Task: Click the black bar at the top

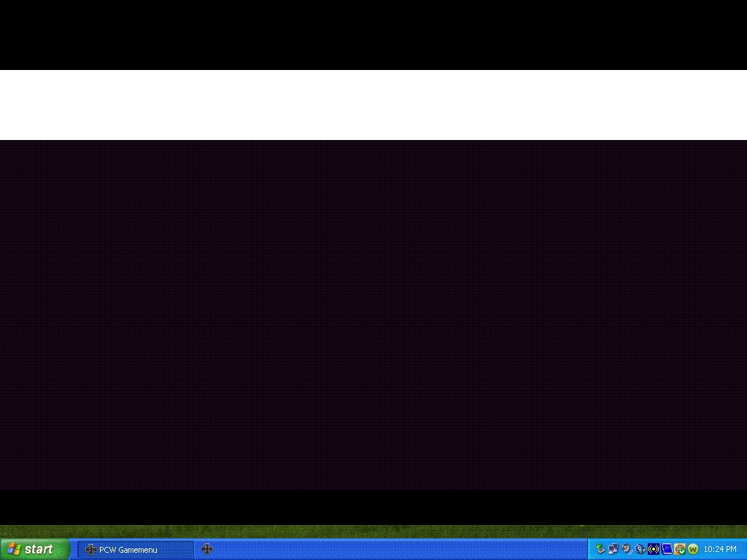Action: pos(373,34)
